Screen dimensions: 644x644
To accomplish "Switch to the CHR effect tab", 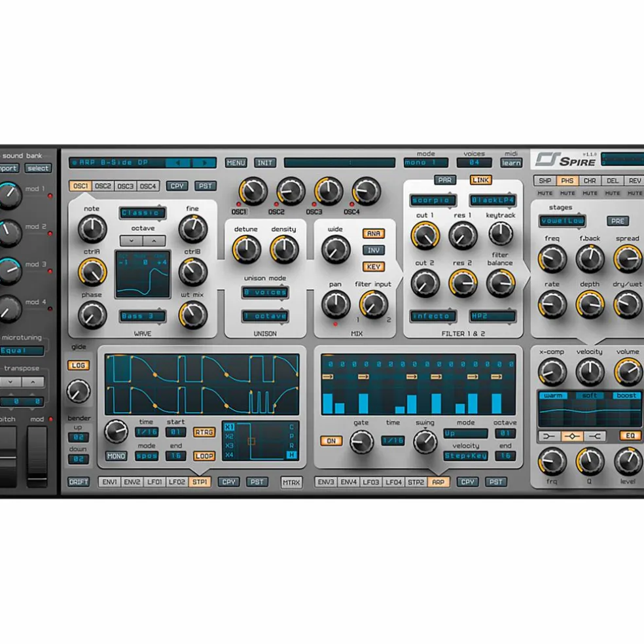I will [590, 181].
